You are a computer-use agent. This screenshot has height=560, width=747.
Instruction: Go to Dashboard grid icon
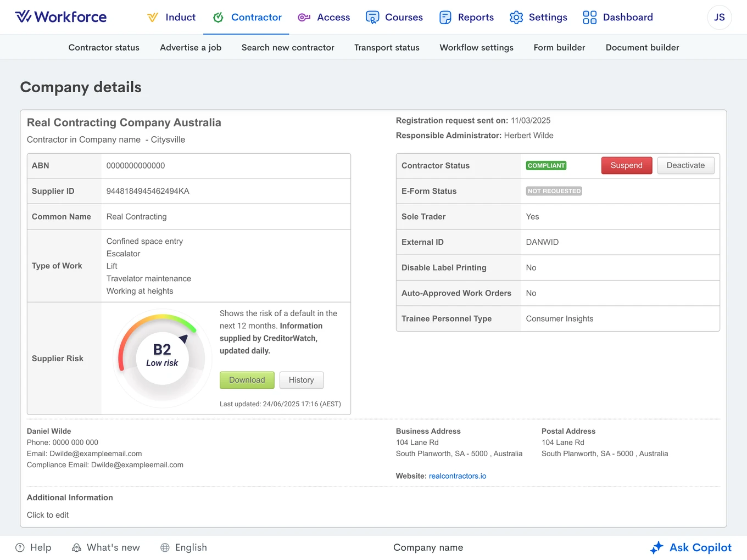coord(589,18)
